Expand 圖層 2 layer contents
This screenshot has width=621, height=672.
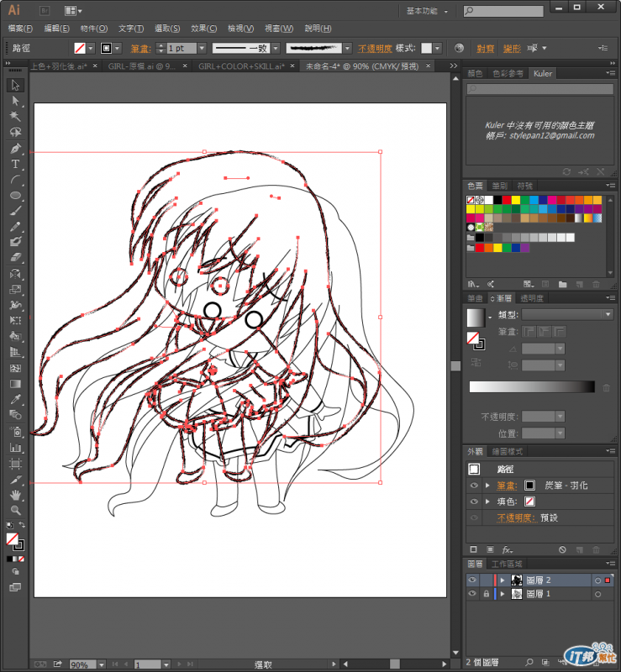coord(503,580)
